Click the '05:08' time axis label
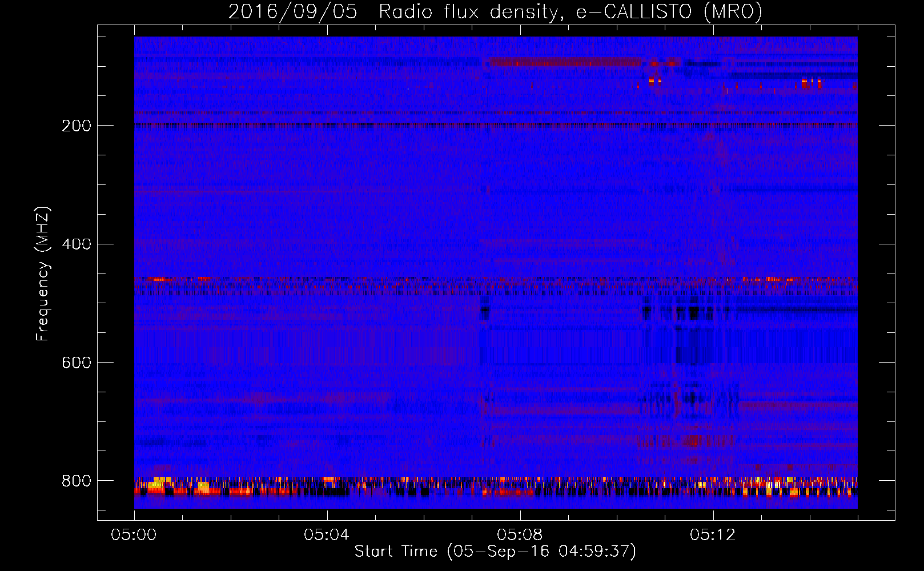924x571 pixels. tap(520, 535)
